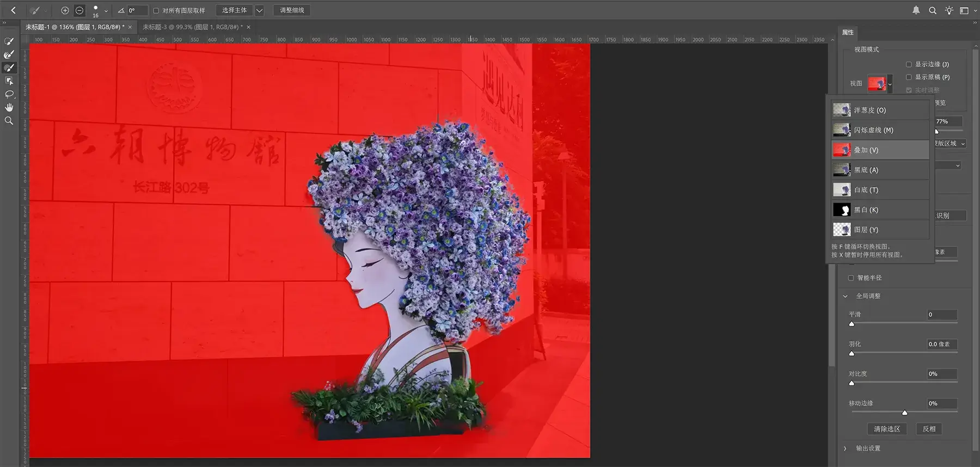Click the 反相 button
The image size is (980, 467).
click(x=929, y=429)
